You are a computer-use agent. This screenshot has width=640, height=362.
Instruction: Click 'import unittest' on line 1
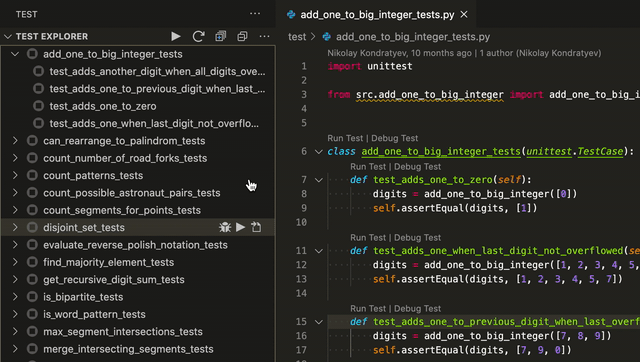coord(370,66)
